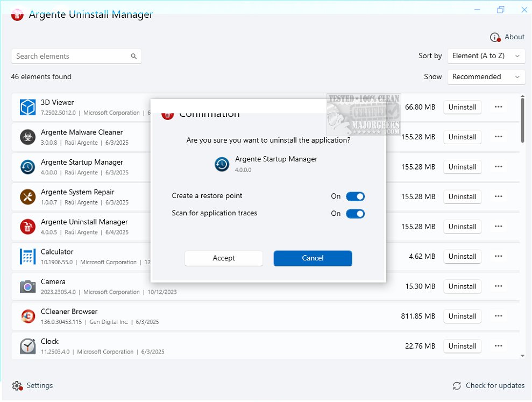The image size is (532, 402).
Task: Click the Argente System Repair wrench icon
Action: coord(27,197)
